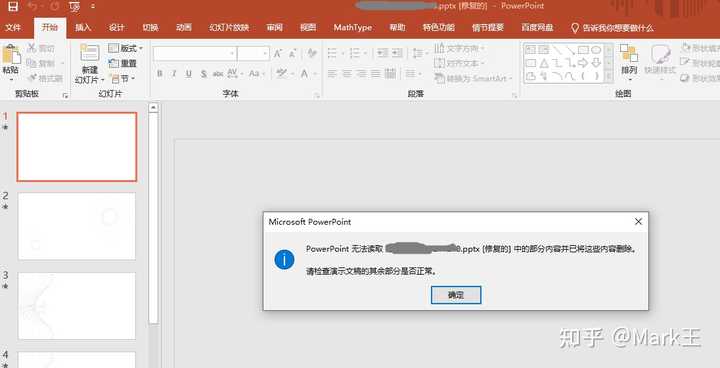Click the Save icon in the title bar
720x368 pixels.
[13, 6]
